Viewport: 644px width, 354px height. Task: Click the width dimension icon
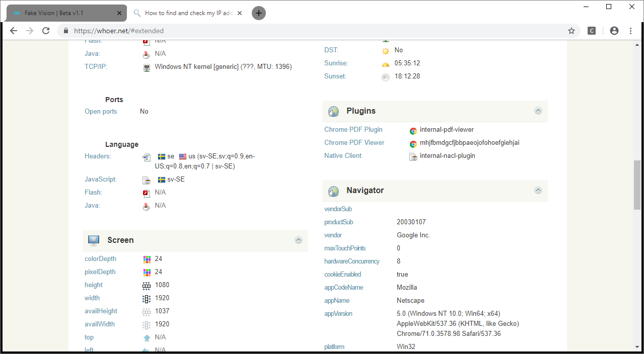147,298
